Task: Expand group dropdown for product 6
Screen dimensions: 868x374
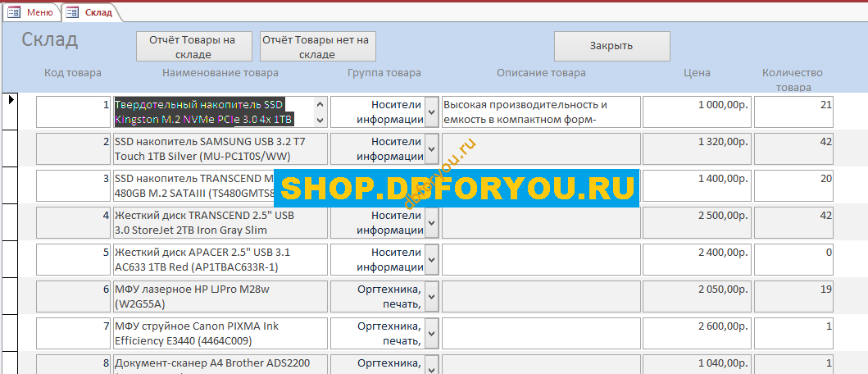Action: point(431,296)
